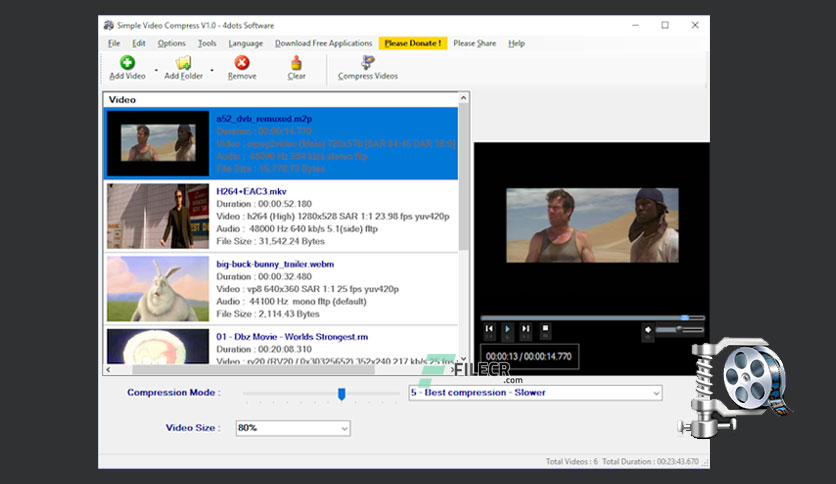Open Download Free Applications menu
Viewport: 836px width, 484px height.
point(323,43)
